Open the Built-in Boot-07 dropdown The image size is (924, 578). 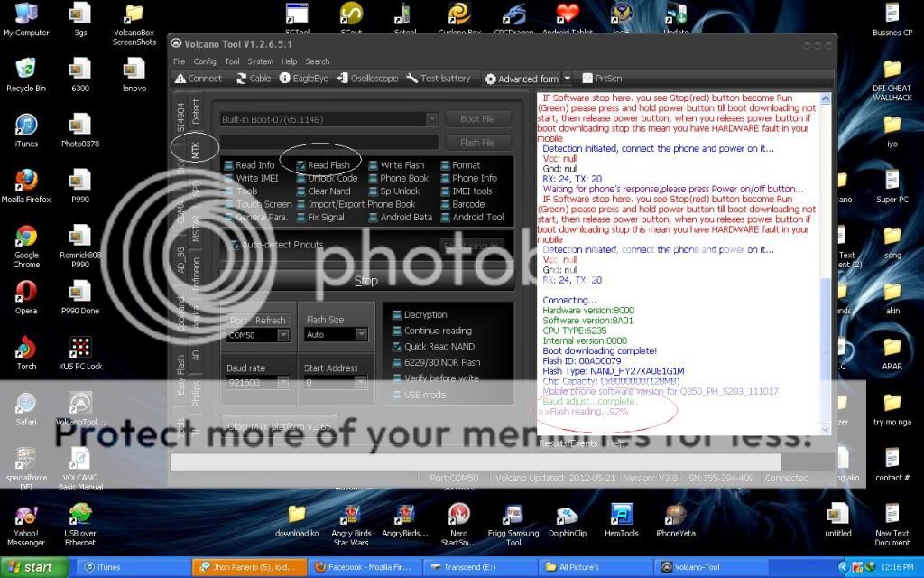tap(431, 118)
